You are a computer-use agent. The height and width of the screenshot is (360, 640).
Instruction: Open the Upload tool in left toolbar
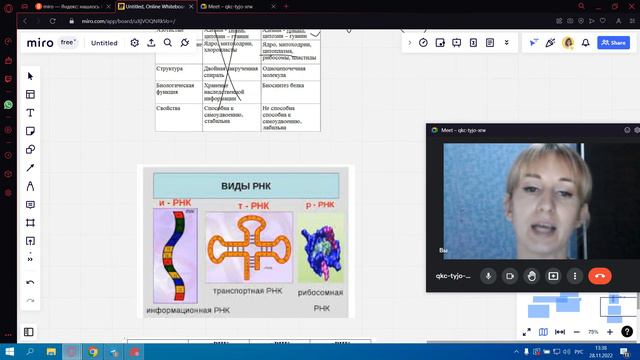click(30, 241)
